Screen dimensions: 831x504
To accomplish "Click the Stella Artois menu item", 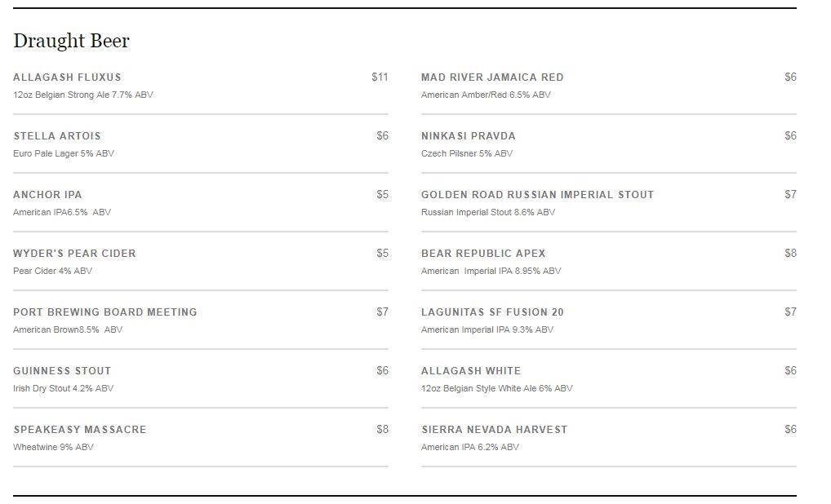I will click(57, 136).
